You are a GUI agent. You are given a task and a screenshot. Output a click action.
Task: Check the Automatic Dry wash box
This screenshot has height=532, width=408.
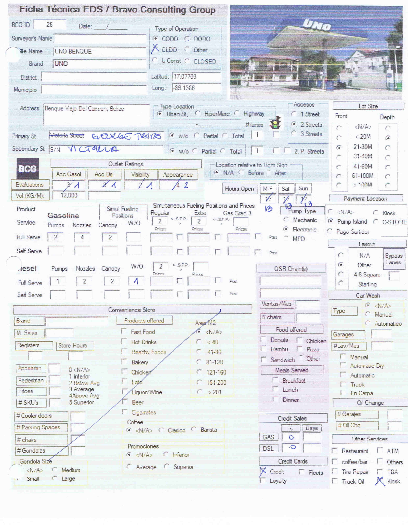(x=343, y=365)
